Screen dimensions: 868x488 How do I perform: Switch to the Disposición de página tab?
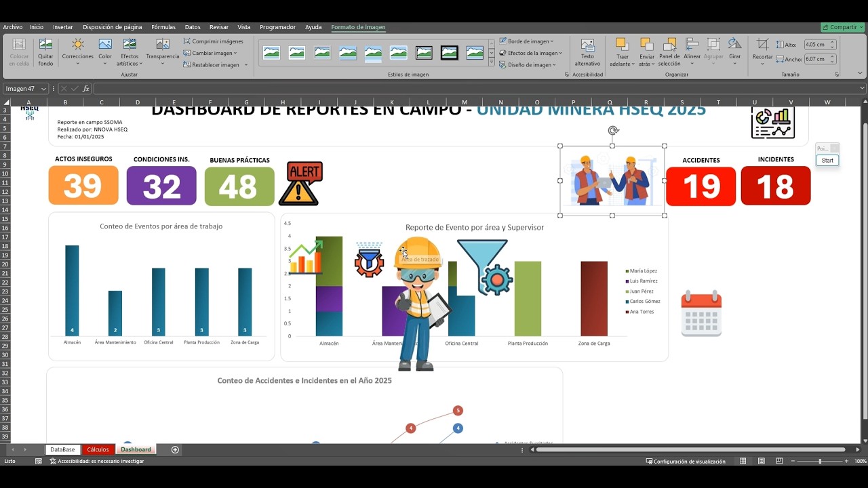click(113, 27)
